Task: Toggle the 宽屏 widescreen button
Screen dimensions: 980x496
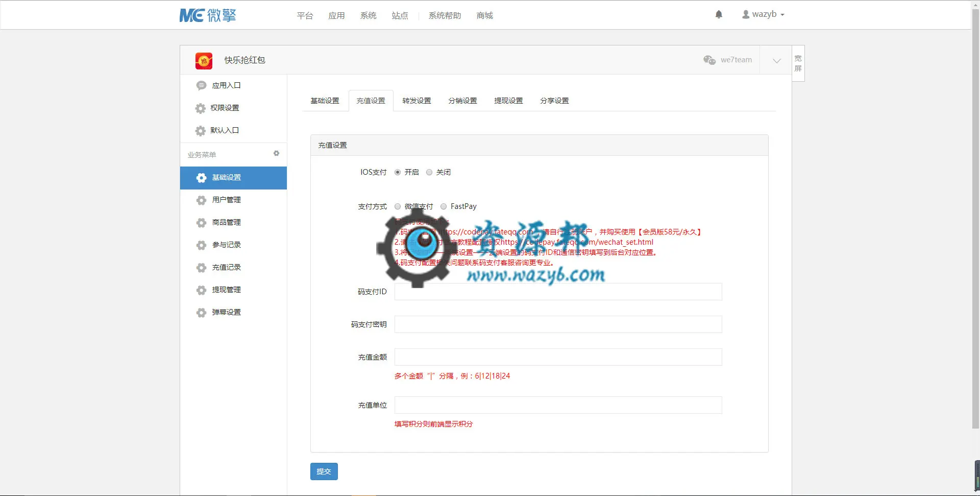Action: tap(798, 63)
